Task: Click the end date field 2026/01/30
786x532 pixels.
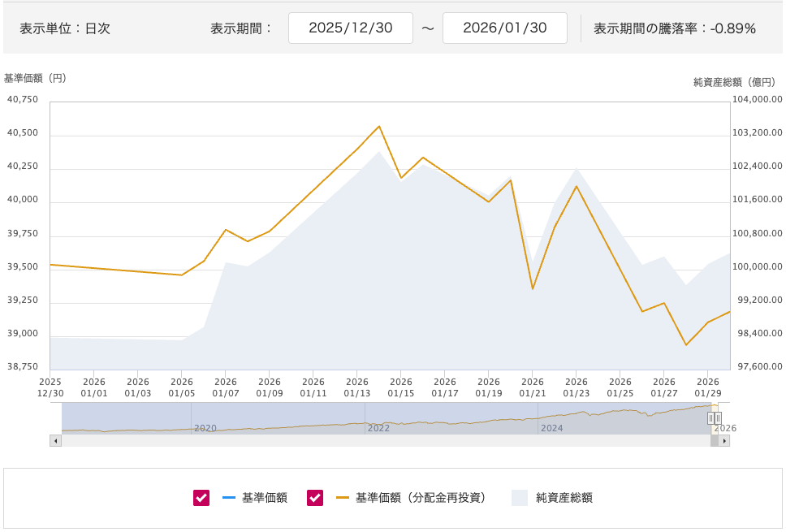Action: [x=504, y=28]
